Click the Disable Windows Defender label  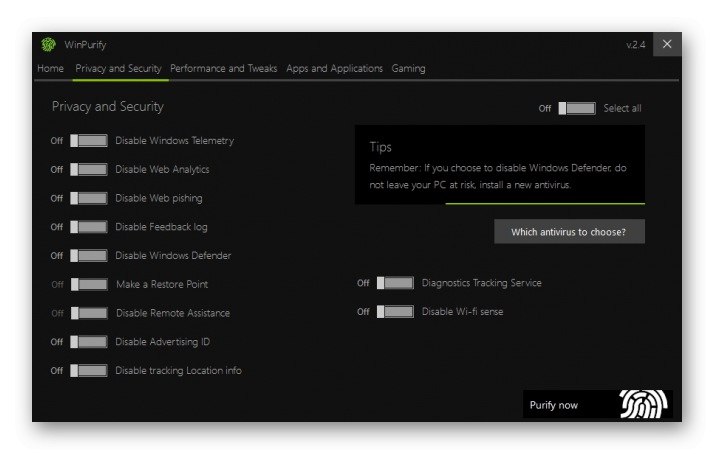(x=173, y=256)
